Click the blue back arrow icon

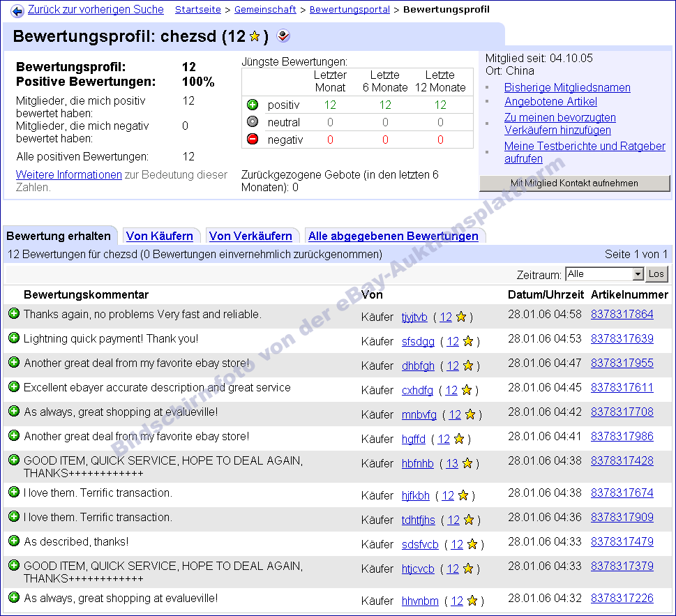pos(17,10)
